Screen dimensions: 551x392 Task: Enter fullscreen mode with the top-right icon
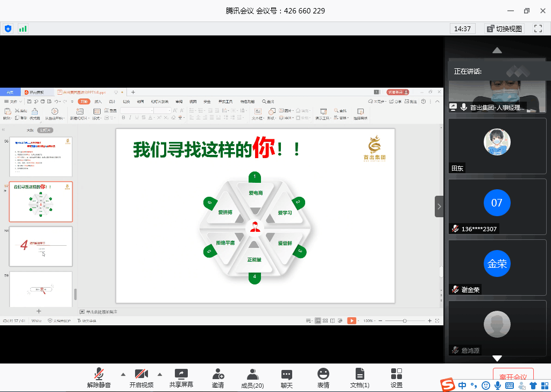coord(538,28)
